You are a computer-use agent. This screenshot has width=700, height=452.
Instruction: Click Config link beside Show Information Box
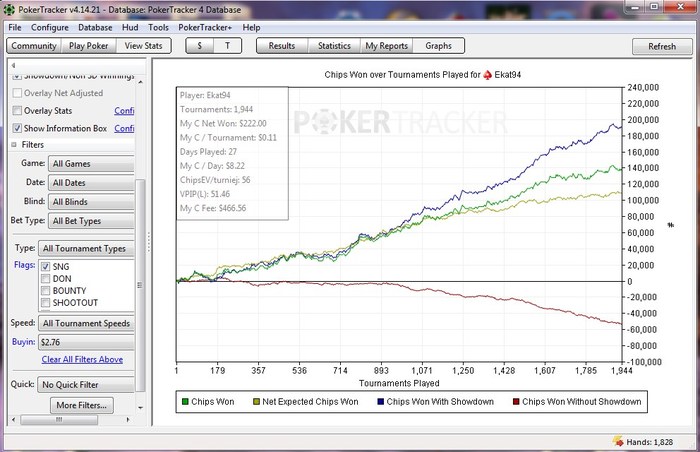pyautogui.click(x=124, y=128)
